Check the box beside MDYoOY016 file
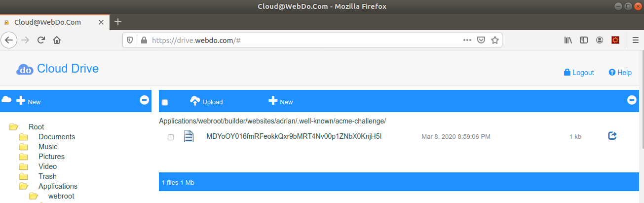 (171, 137)
